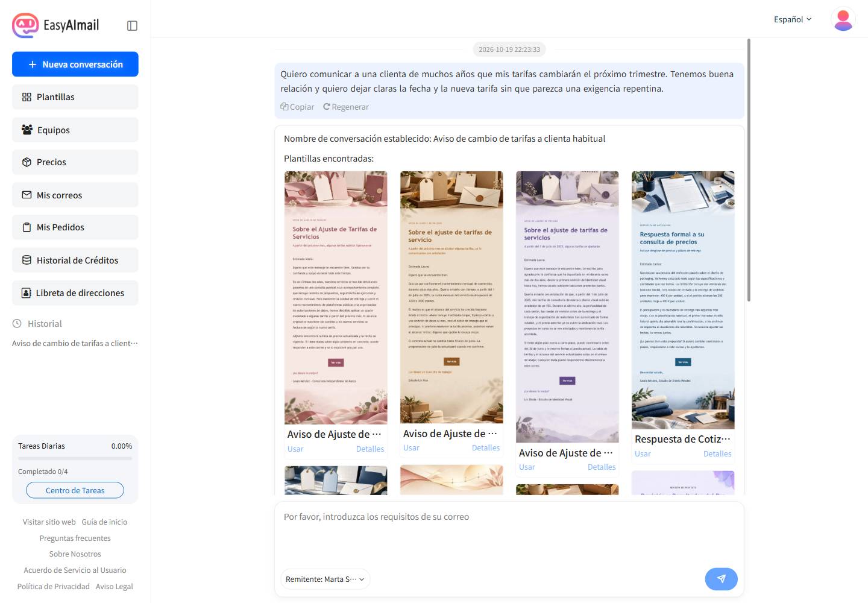Open Guía de inicio link
The height and width of the screenshot is (603, 868).
tap(104, 522)
